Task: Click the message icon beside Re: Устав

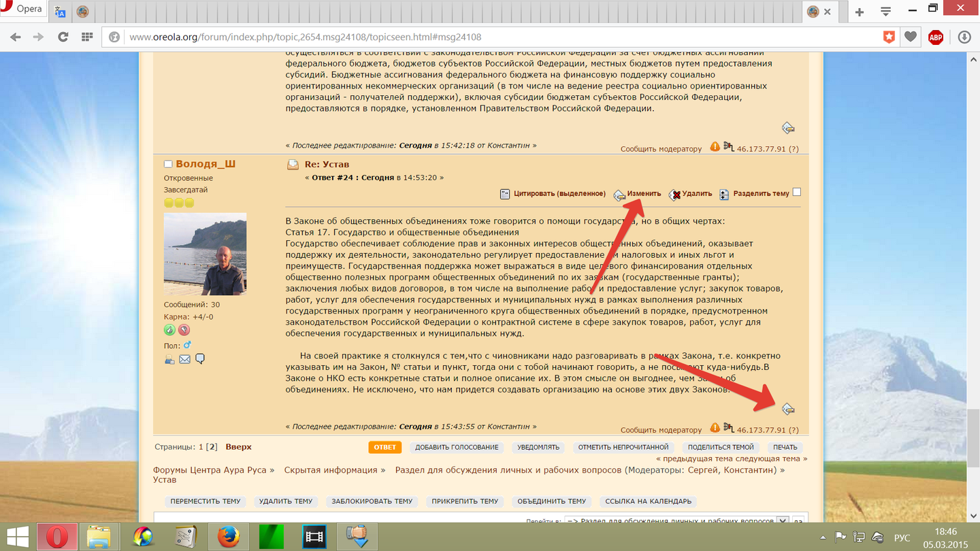Action: [x=293, y=165]
